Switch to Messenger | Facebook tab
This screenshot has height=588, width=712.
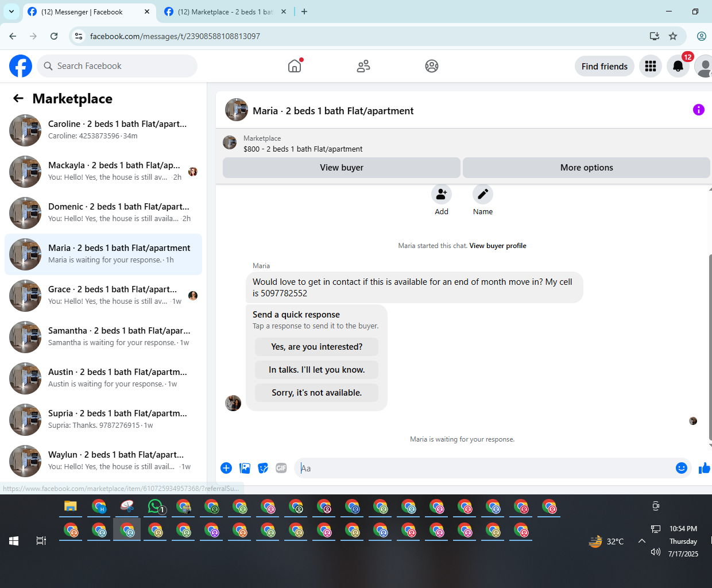(89, 11)
